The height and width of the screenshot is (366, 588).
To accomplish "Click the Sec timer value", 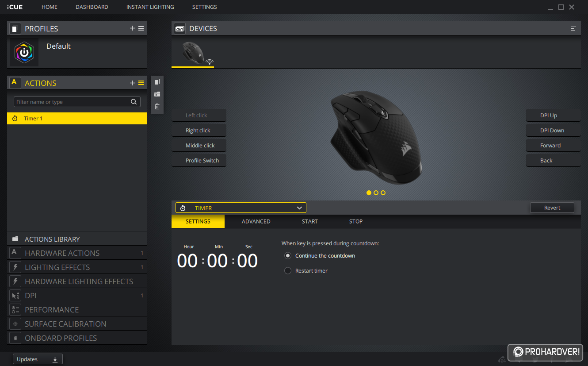I will point(248,261).
